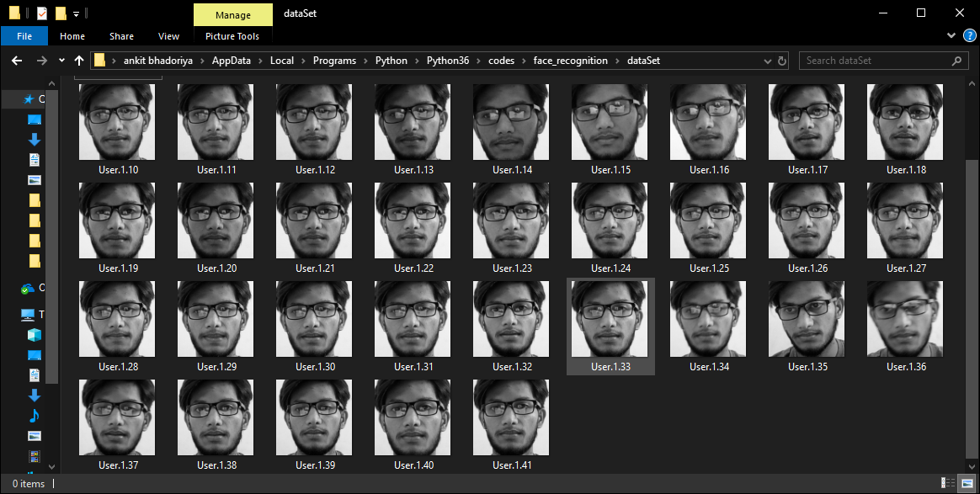
Task: Open the Home ribbon tab
Action: click(72, 36)
